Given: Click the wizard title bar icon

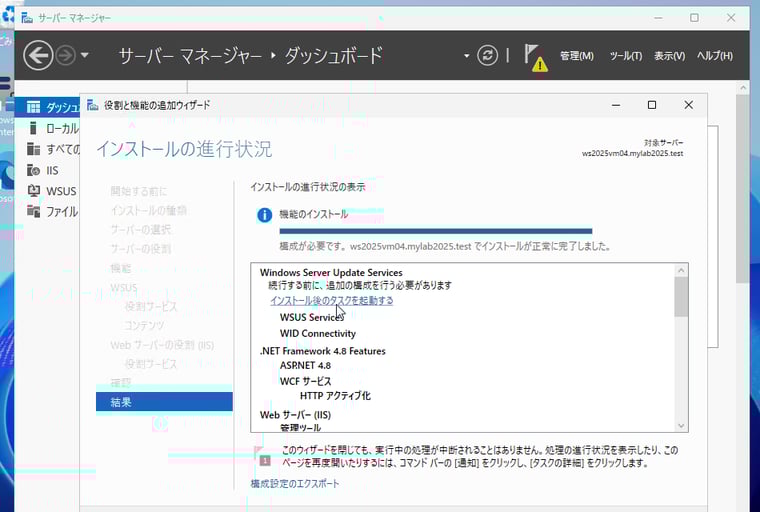Looking at the screenshot, I should click(93, 105).
